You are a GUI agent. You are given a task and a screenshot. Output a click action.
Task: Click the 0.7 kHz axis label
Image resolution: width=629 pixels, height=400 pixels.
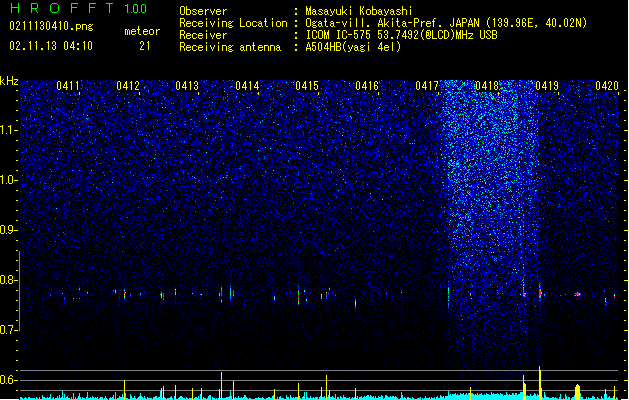9,330
